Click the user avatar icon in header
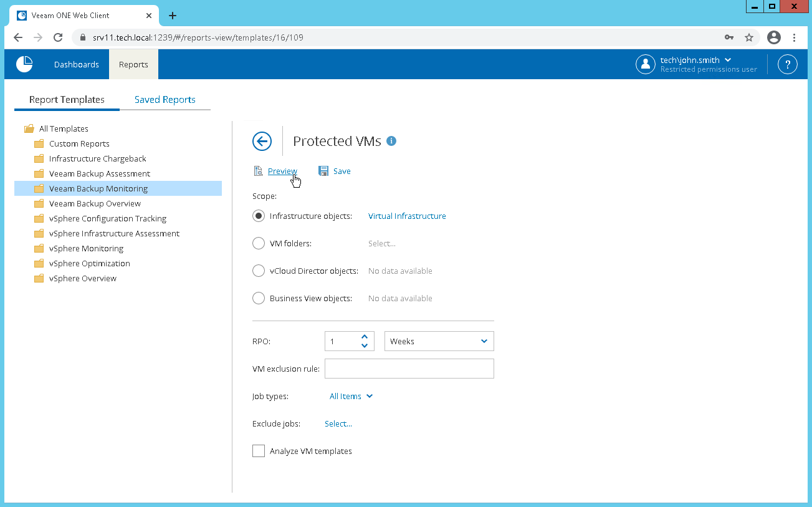Viewport: 812px width, 507px height. point(646,64)
